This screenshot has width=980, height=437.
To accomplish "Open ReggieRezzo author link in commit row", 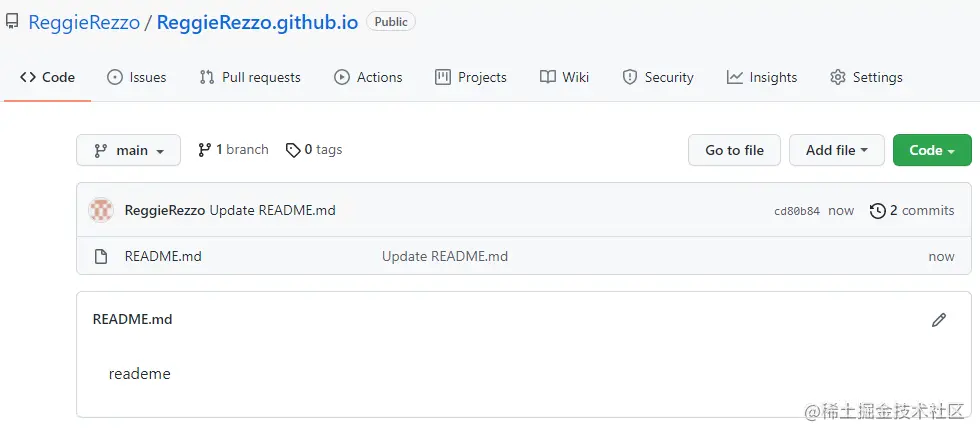I will tap(165, 211).
